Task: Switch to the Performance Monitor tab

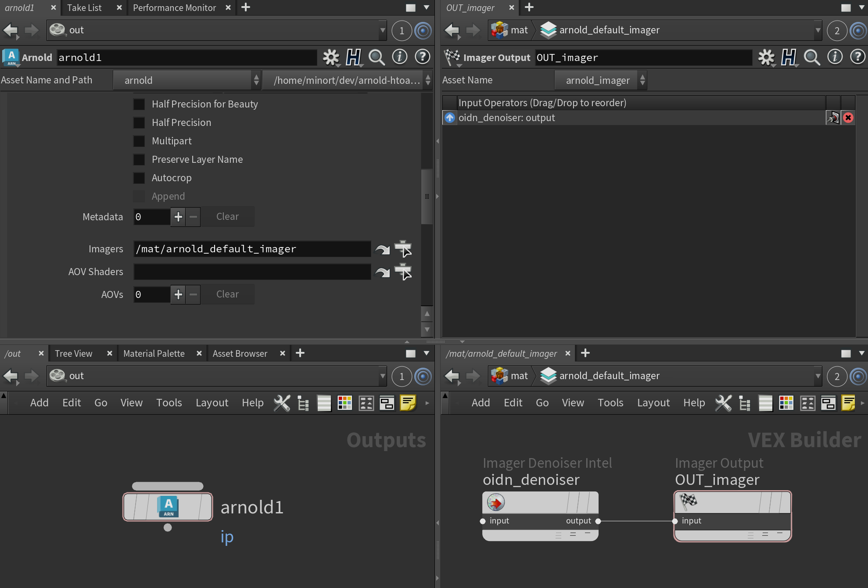Action: pos(174,8)
